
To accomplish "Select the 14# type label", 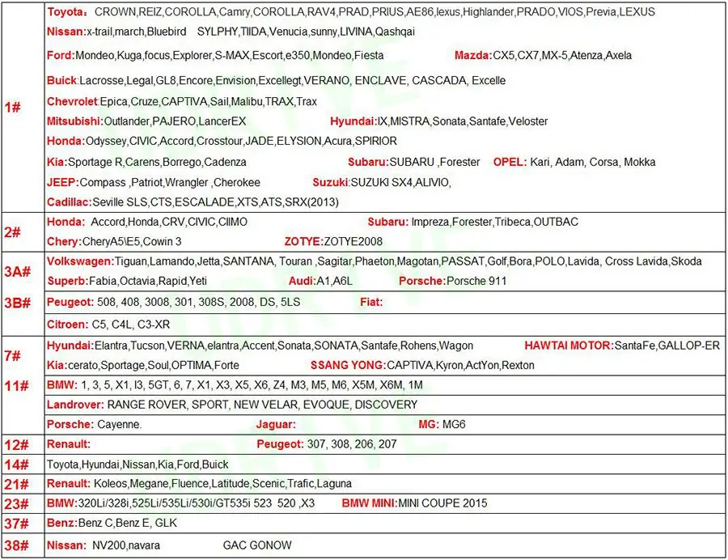I will click(17, 465).
